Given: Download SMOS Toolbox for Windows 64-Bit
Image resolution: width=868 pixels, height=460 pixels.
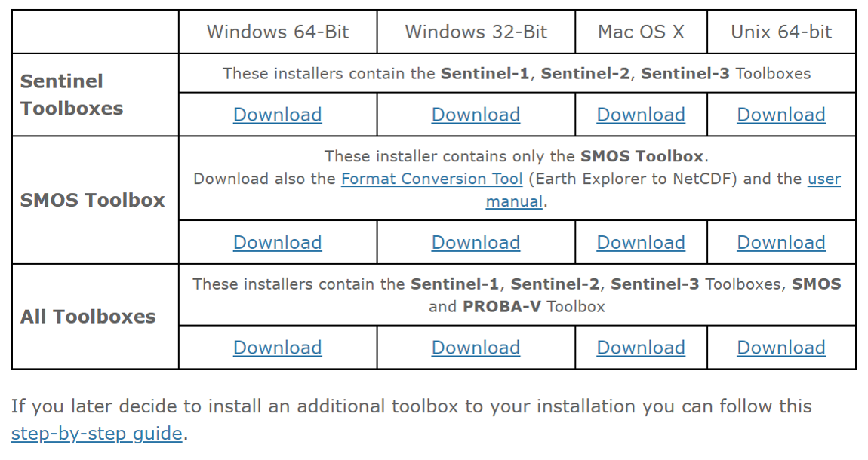Looking at the screenshot, I should [x=277, y=242].
